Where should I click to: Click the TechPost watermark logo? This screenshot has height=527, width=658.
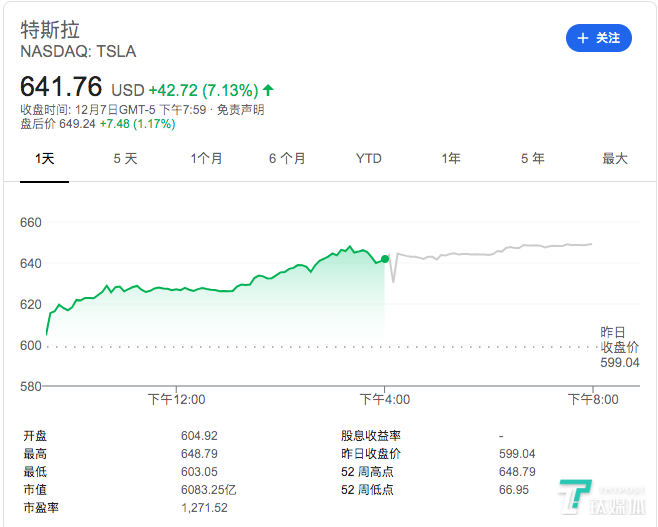603,498
